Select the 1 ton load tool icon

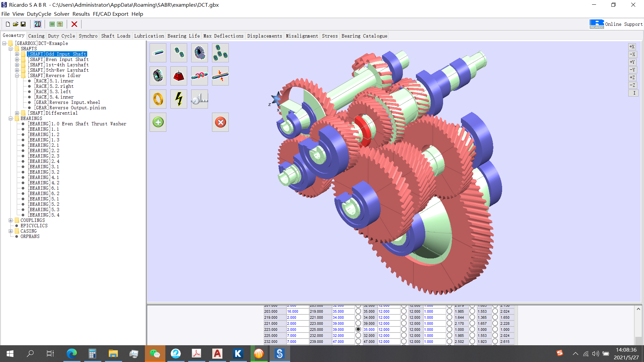coord(179,76)
